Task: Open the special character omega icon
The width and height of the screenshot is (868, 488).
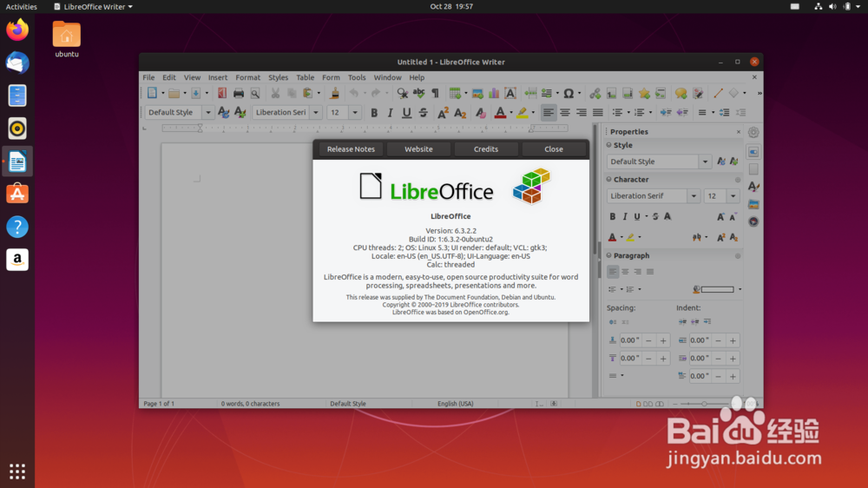Action: 569,94
